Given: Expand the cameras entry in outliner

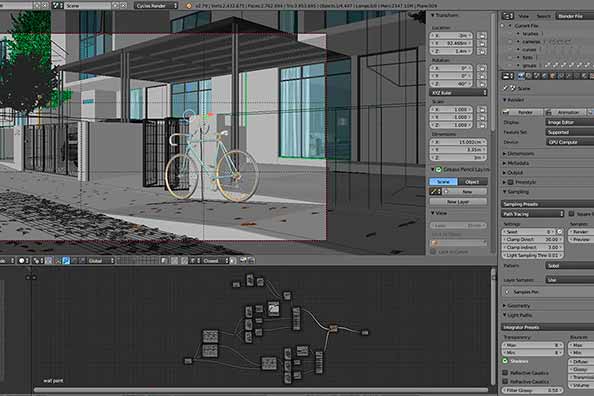Looking at the screenshot, I should tap(518, 42).
